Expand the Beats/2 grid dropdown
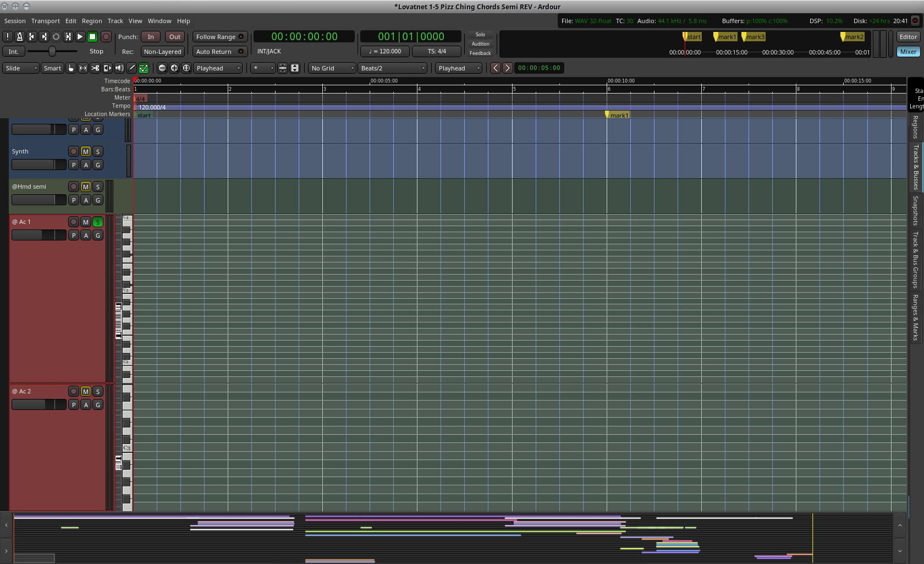924x564 pixels. coord(393,68)
